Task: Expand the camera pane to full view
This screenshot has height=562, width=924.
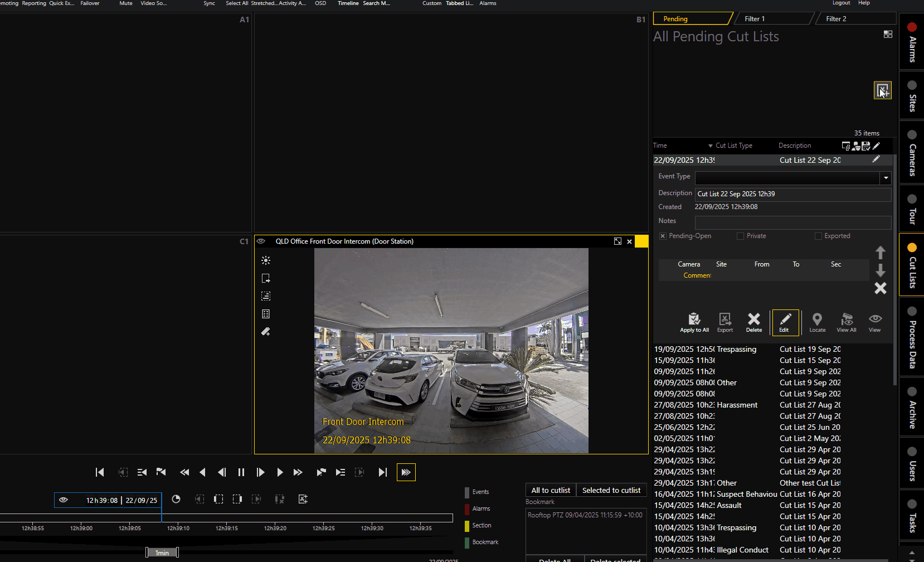Action: tap(617, 241)
